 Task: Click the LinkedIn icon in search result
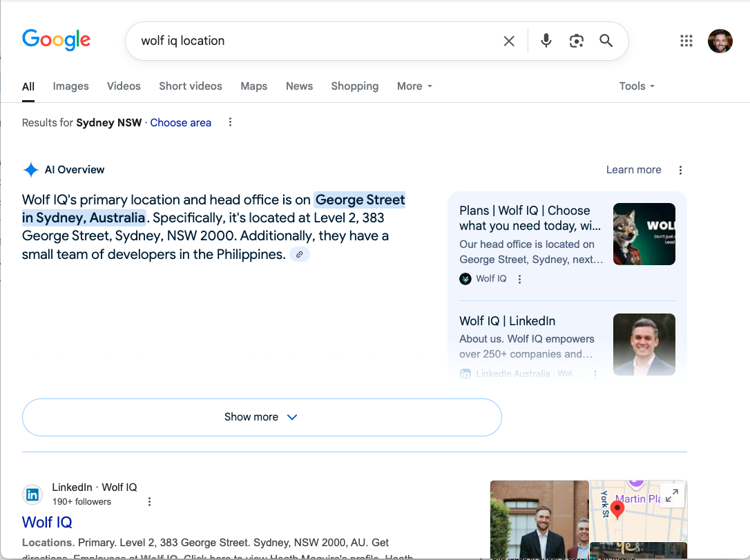(32, 494)
